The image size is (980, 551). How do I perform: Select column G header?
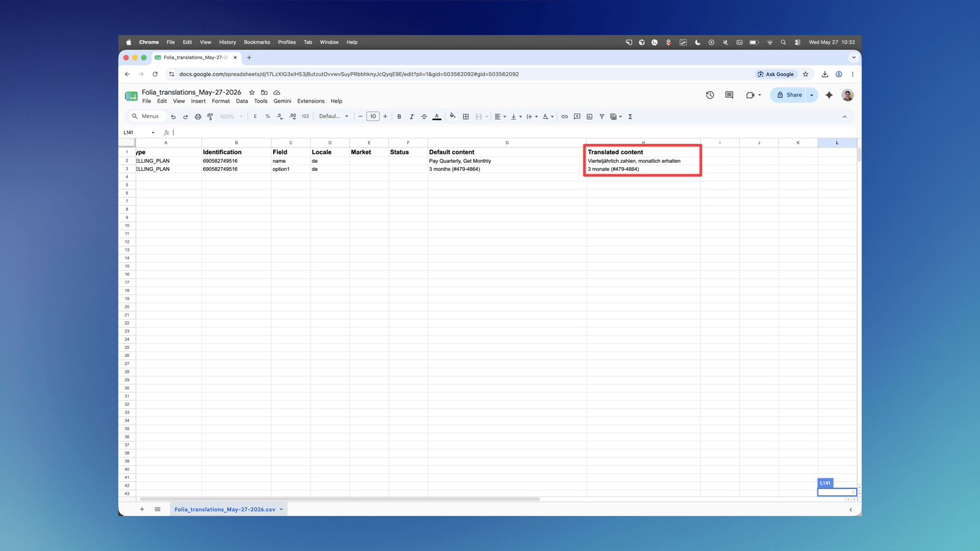(x=507, y=143)
